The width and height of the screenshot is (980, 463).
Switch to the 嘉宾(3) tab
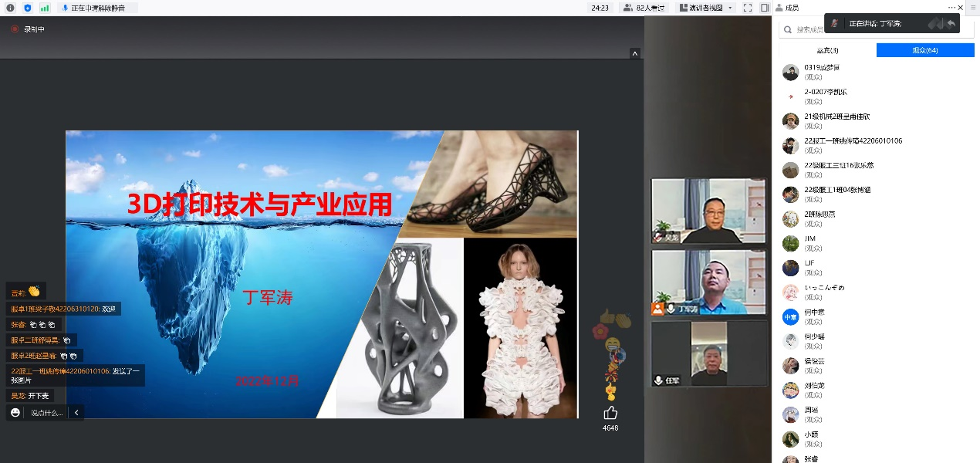tap(827, 50)
